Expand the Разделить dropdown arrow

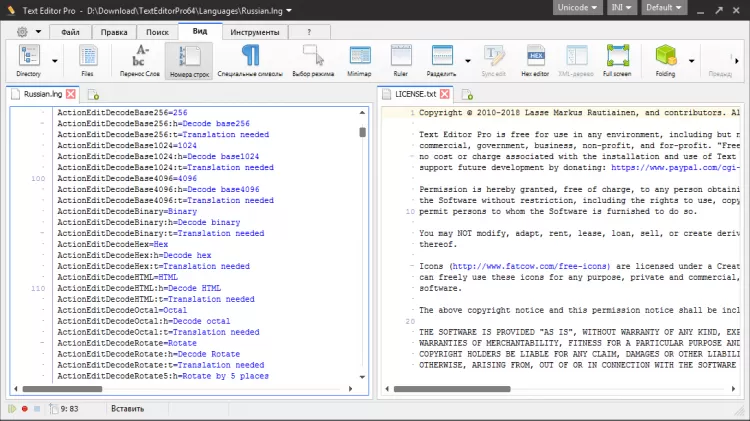468,61
